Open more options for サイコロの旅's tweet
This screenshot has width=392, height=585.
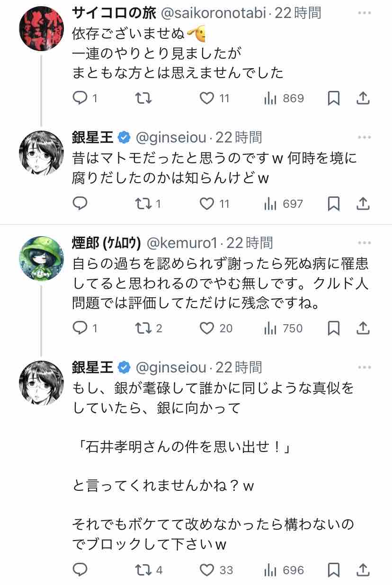pyautogui.click(x=364, y=13)
